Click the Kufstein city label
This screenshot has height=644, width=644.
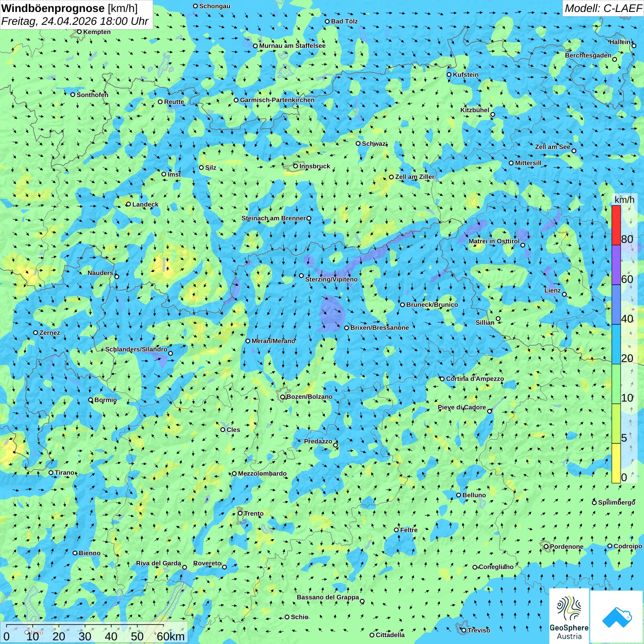pos(466,75)
